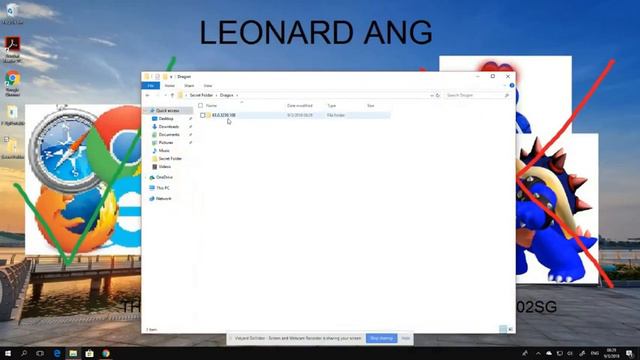Open the Home ribbon tab
The image size is (640, 360).
click(169, 86)
